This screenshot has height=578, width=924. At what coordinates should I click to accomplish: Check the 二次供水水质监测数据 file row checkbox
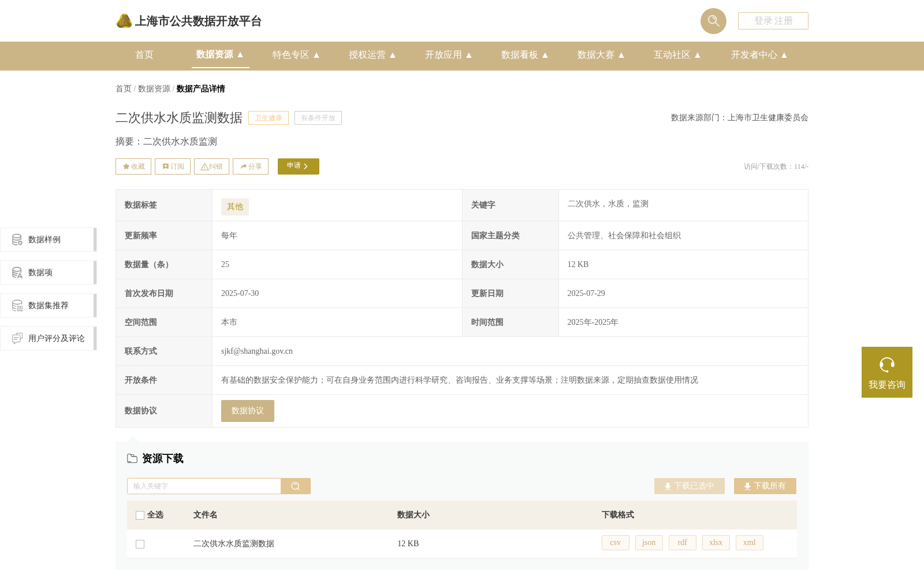point(140,544)
